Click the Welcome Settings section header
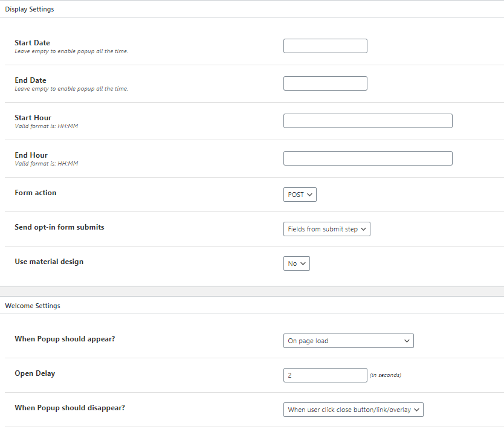This screenshot has height=432, width=504. pos(33,306)
